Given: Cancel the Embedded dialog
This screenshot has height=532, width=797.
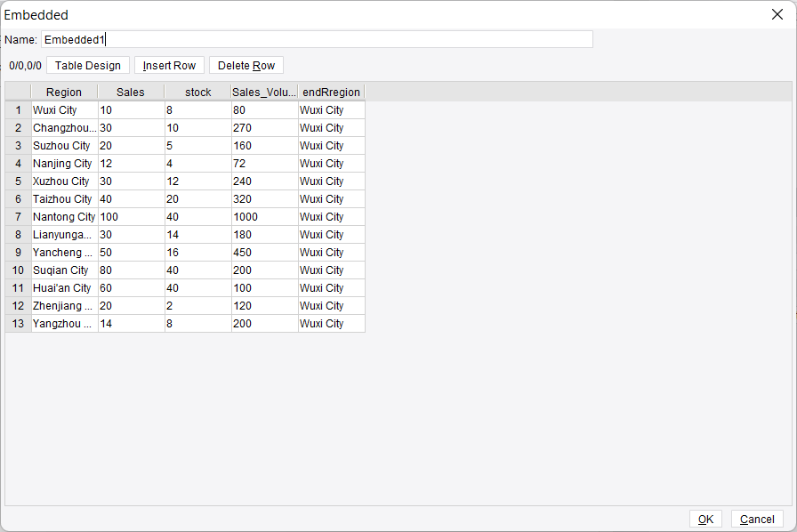Looking at the screenshot, I should tap(757, 520).
